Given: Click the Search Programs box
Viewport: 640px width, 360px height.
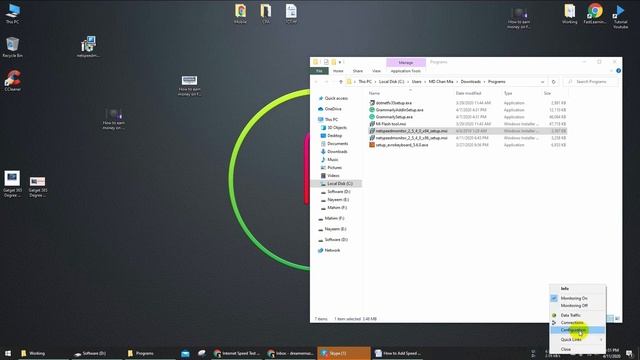Looking at the screenshot, I should 591,82.
